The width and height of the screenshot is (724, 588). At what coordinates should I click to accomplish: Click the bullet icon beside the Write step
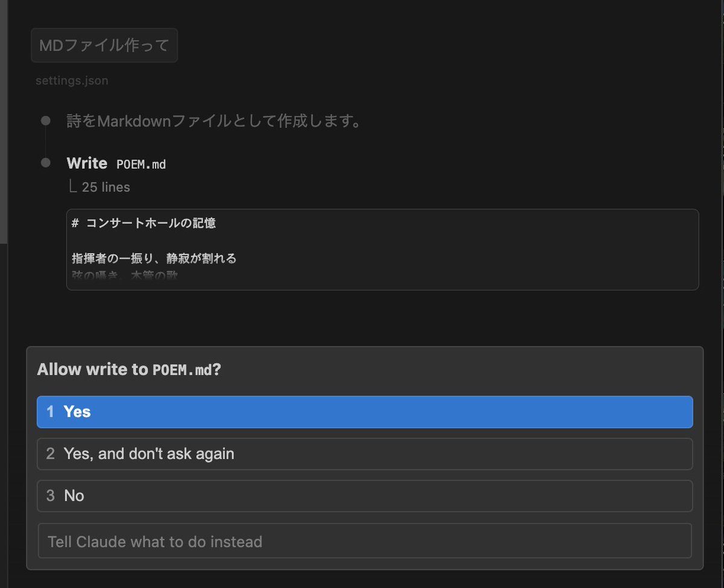[44, 162]
